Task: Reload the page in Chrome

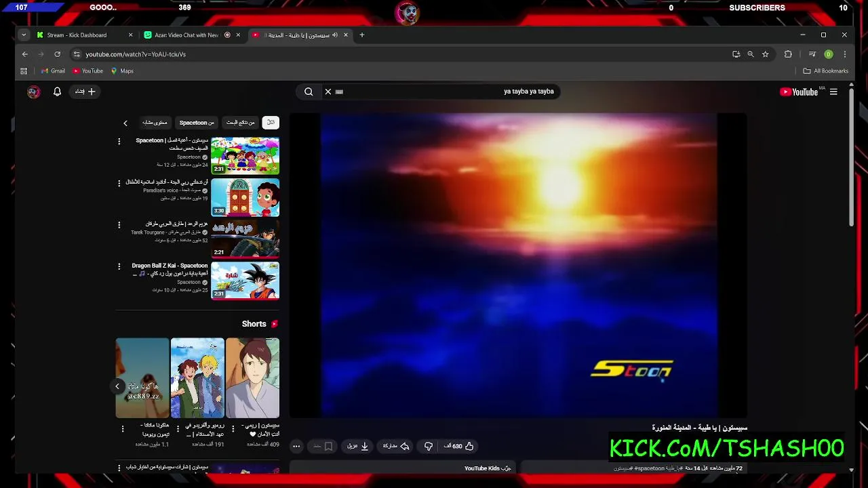Action: (57, 54)
